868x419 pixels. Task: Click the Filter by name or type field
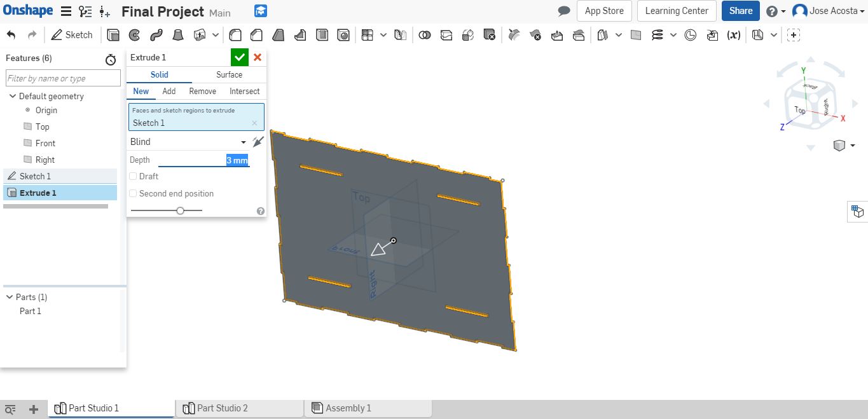[x=63, y=78]
